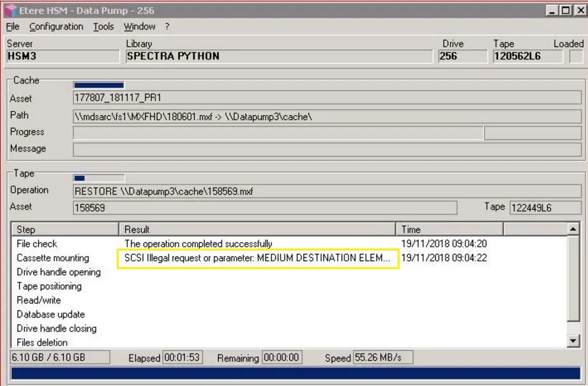Click the Etere HSM app icon in title bar
This screenshot has height=386, width=588.
11,11
